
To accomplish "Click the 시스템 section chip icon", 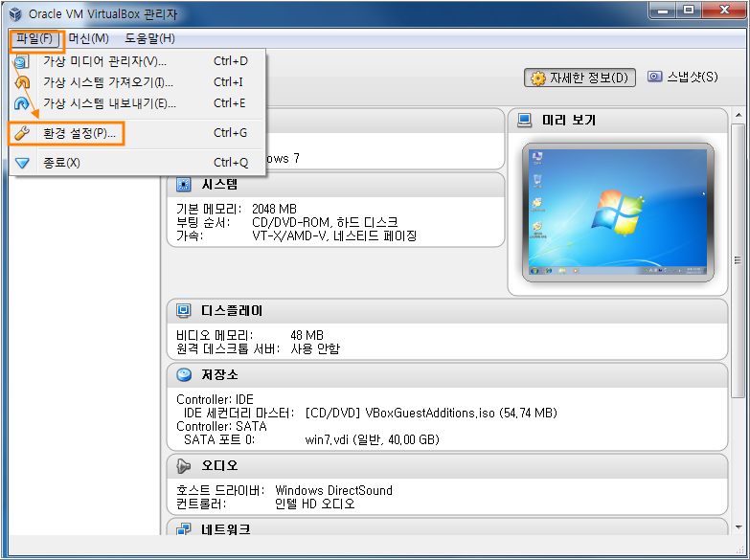I will tap(184, 184).
